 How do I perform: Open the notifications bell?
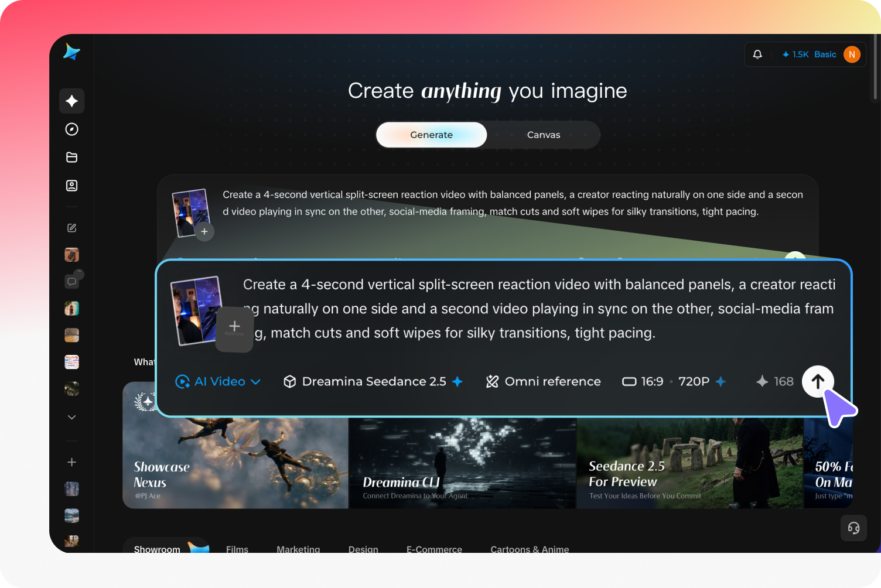757,54
